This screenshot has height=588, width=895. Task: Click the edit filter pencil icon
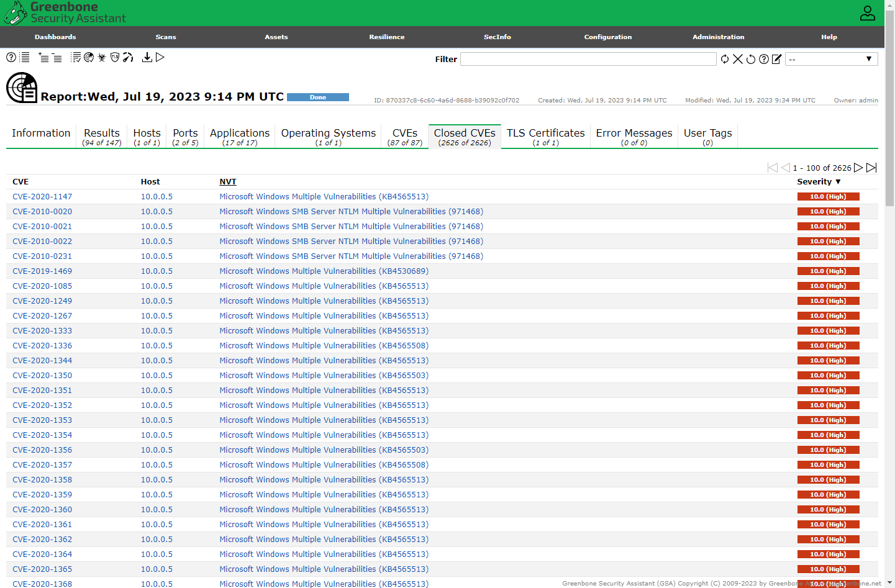[776, 59]
